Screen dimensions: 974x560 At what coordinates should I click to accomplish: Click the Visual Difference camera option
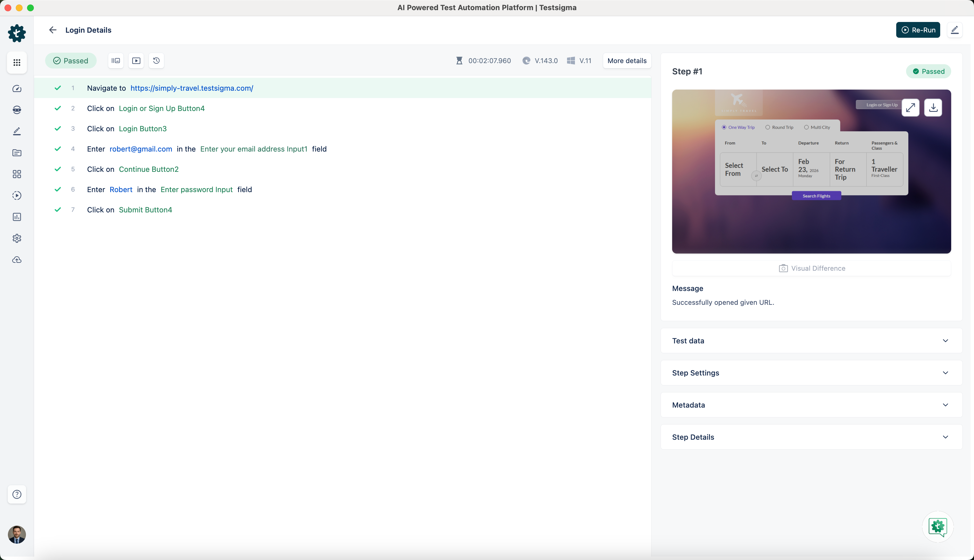pyautogui.click(x=812, y=268)
